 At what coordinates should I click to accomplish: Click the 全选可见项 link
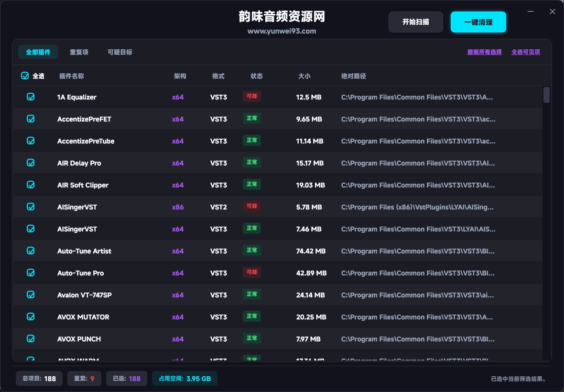[x=526, y=52]
